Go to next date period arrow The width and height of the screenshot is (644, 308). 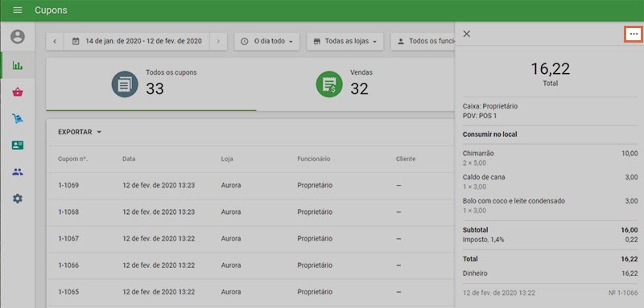(x=218, y=42)
